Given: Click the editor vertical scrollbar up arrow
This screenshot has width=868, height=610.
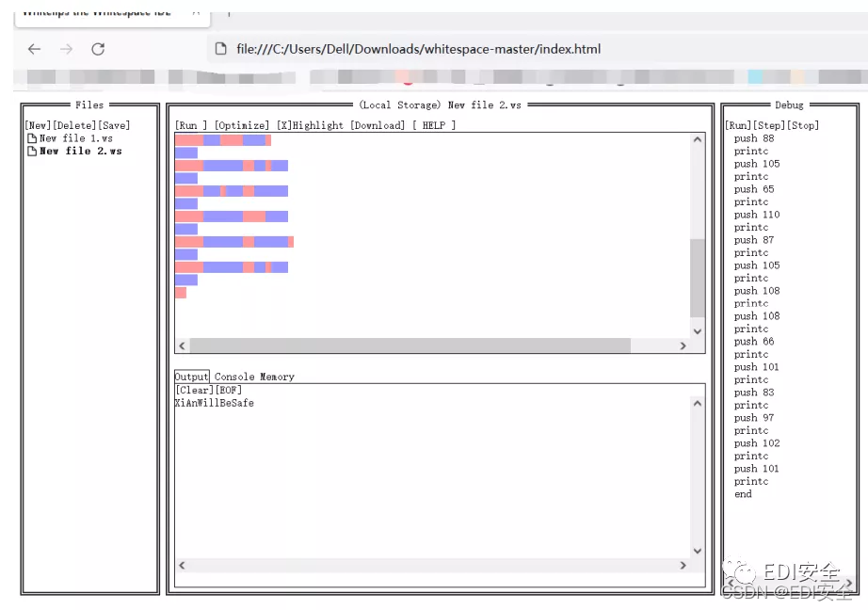Looking at the screenshot, I should click(x=698, y=139).
